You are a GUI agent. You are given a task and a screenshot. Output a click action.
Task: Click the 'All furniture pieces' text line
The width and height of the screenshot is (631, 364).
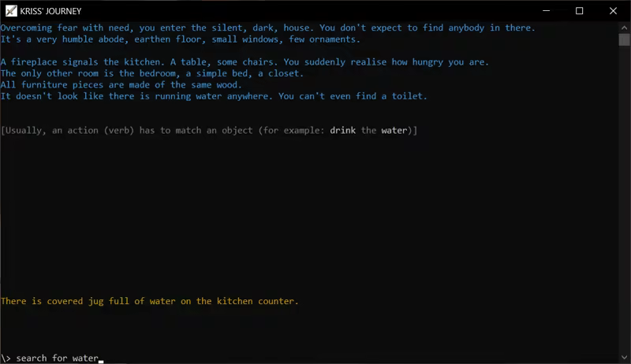click(x=132, y=85)
